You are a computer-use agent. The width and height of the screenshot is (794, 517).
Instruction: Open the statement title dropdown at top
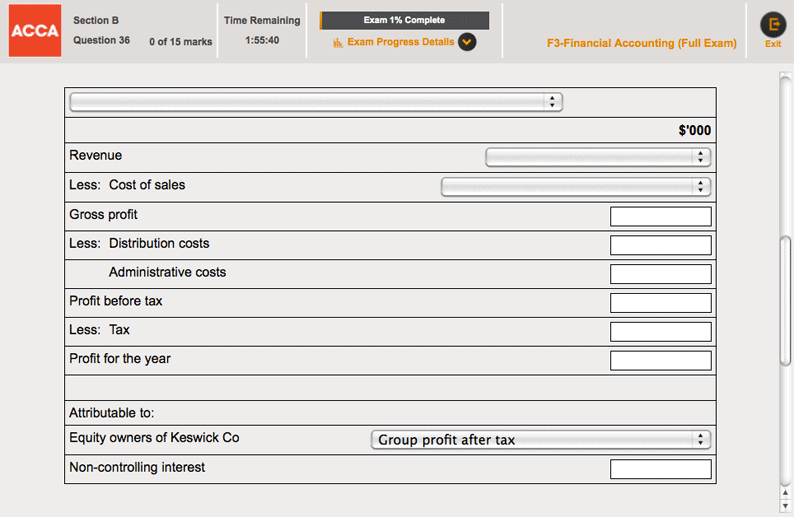[316, 102]
